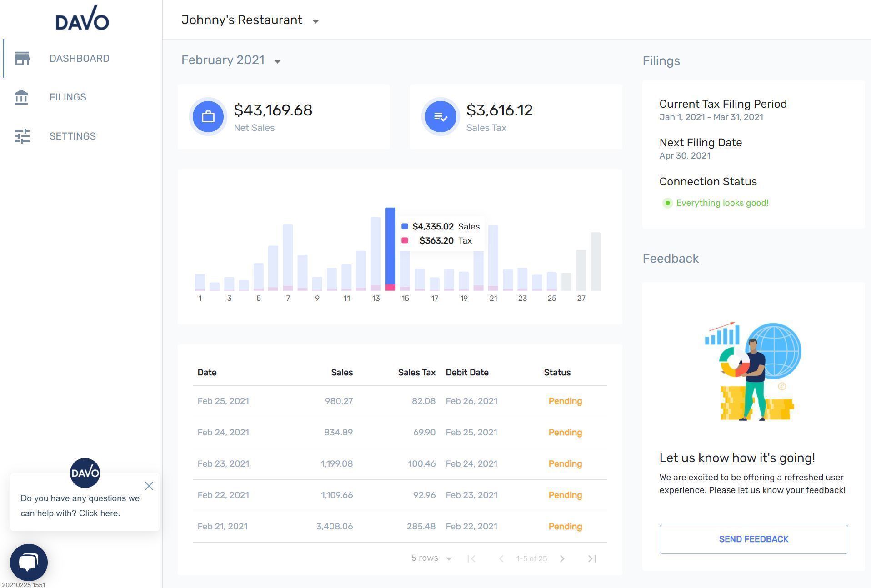
Task: Go to Filings in the sidebar
Action: tap(68, 97)
